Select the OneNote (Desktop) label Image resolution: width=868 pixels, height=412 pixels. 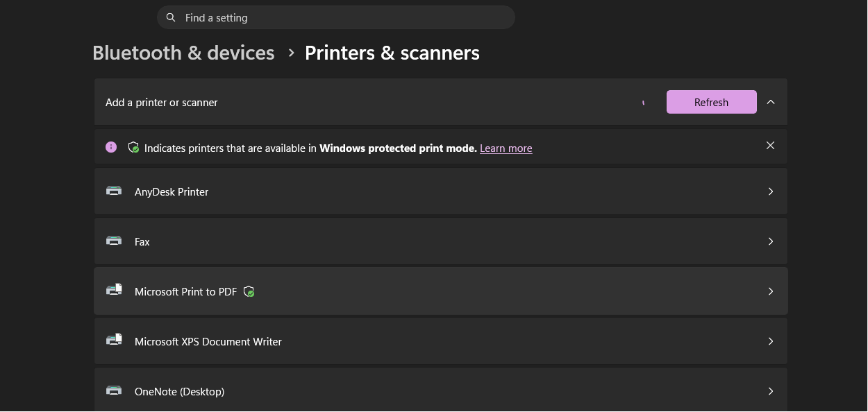pyautogui.click(x=180, y=392)
